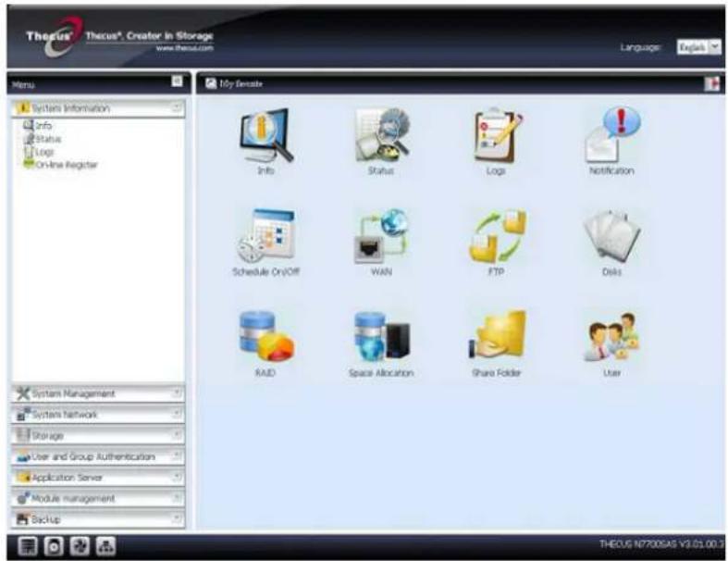
Task: Click the network status icon in bottom bar
Action: click(105, 546)
